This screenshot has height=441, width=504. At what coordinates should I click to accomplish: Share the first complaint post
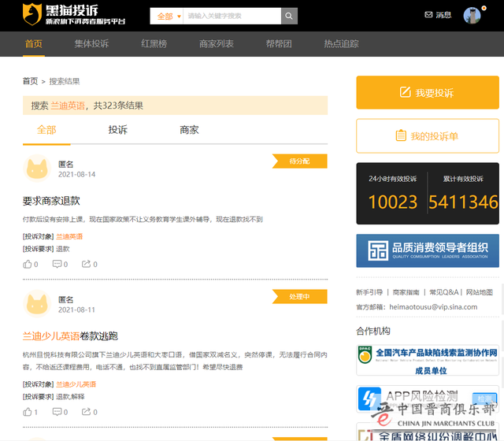(86, 265)
